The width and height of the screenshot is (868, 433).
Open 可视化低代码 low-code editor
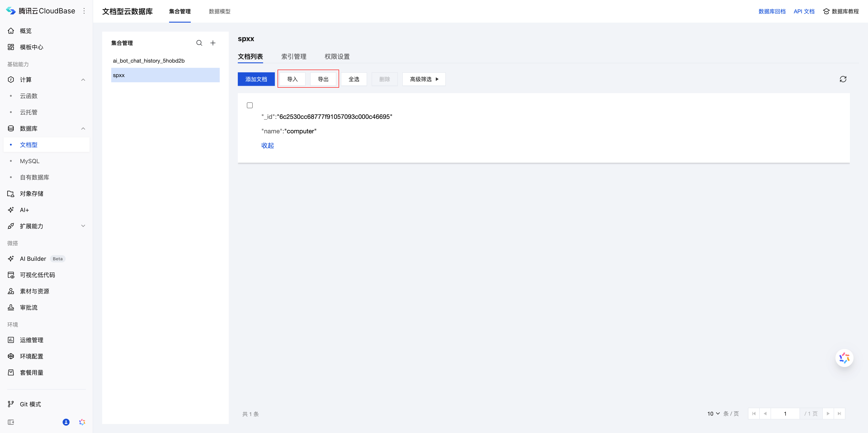[x=37, y=275]
